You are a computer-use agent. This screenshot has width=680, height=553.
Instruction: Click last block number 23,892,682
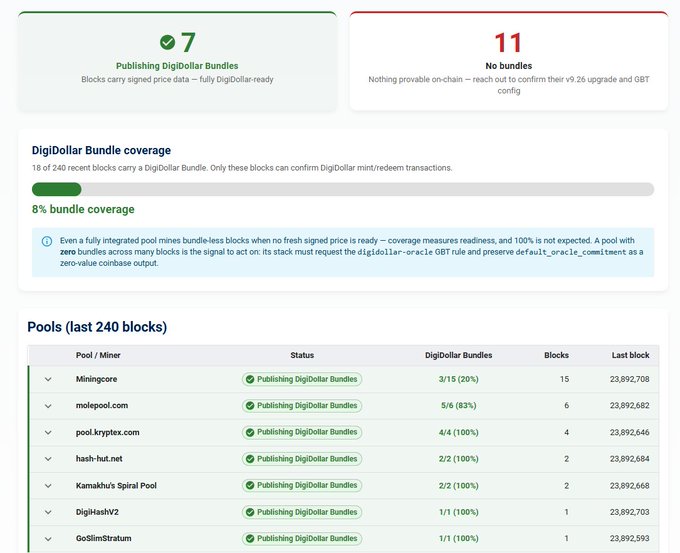[630, 406]
